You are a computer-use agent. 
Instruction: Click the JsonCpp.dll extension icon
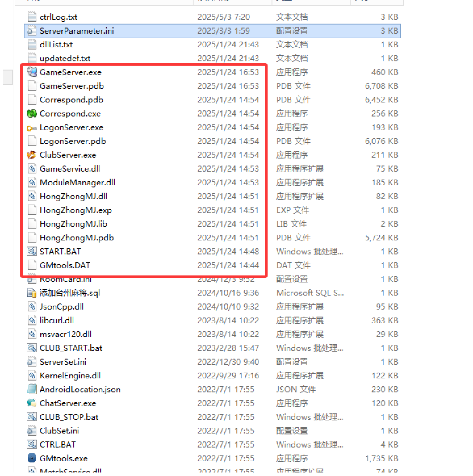click(32, 306)
